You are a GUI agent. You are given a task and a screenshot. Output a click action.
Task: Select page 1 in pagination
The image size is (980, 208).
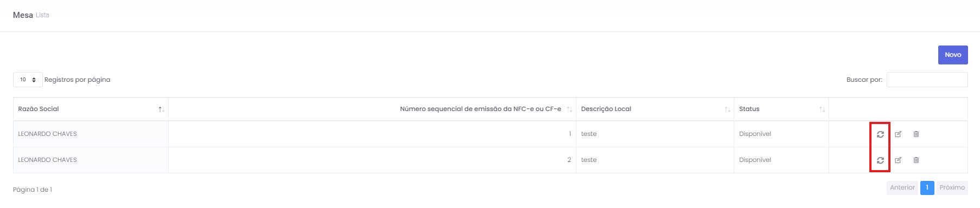point(927,187)
